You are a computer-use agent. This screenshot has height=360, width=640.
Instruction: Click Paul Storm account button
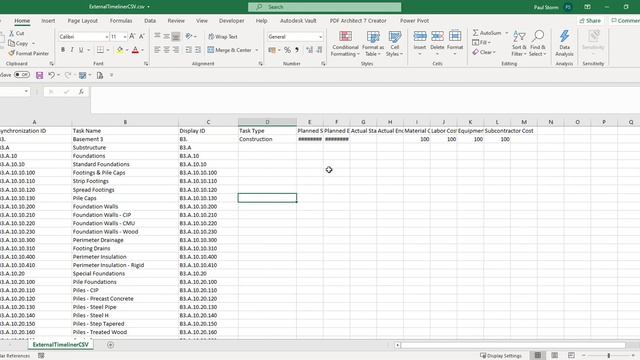pos(553,7)
